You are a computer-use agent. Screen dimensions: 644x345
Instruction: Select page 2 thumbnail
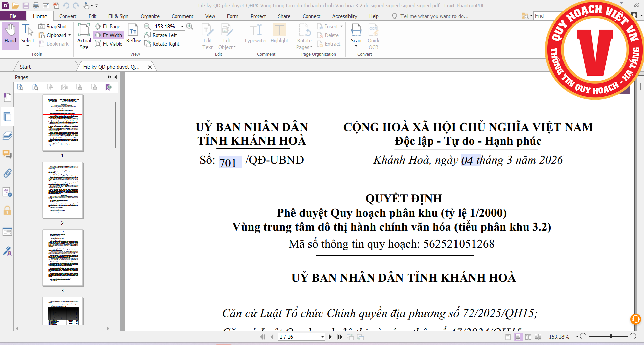coord(63,190)
